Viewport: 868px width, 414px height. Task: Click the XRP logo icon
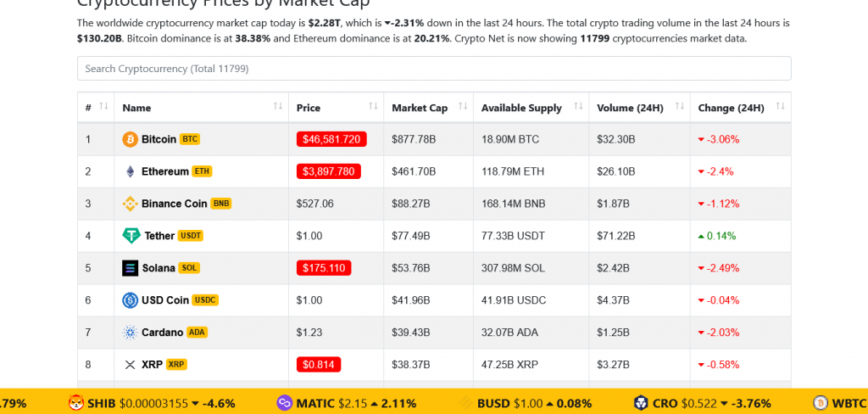pos(131,365)
